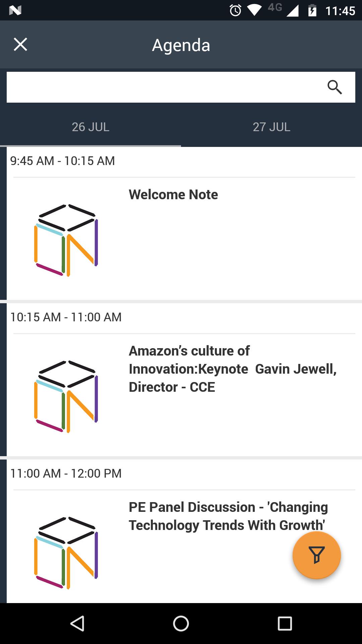
Task: Tap the alarm clock status icon
Action: point(235,11)
